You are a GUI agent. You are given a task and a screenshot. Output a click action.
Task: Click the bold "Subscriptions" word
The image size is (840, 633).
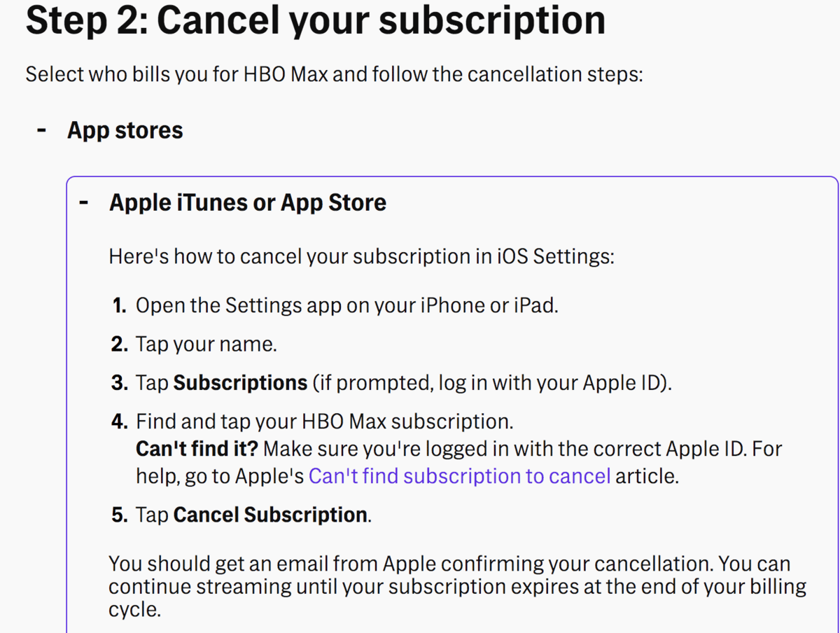(x=240, y=383)
